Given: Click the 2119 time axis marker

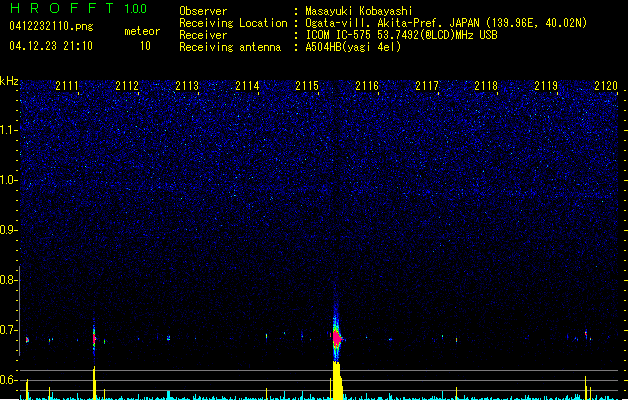Looking at the screenshot, I should [546, 86].
